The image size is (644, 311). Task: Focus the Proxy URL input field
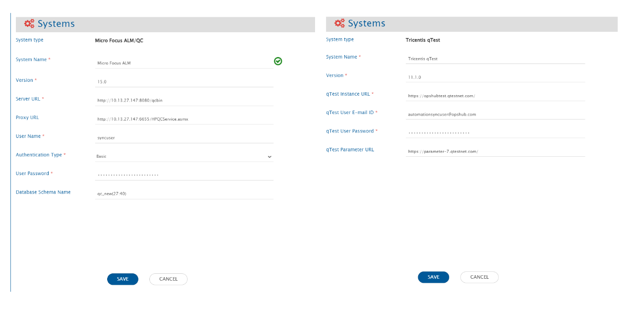[184, 119]
